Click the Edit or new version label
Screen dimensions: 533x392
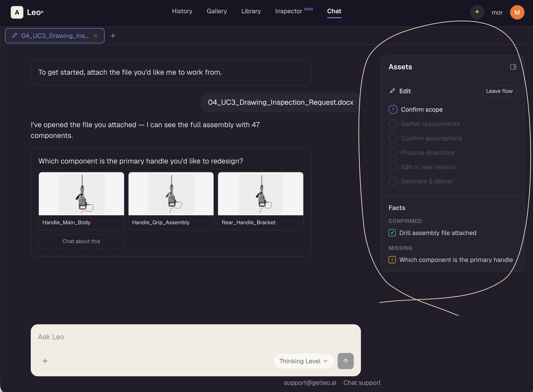click(428, 167)
